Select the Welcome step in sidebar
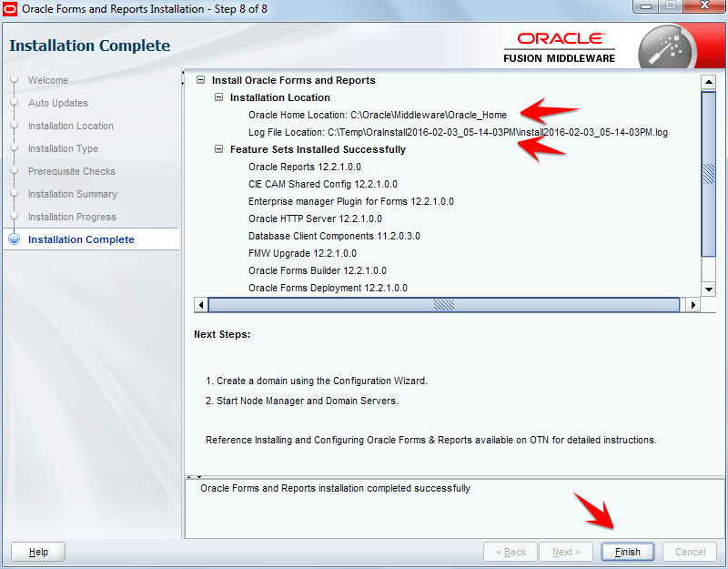Viewport: 728px width, 569px height. pos(48,80)
